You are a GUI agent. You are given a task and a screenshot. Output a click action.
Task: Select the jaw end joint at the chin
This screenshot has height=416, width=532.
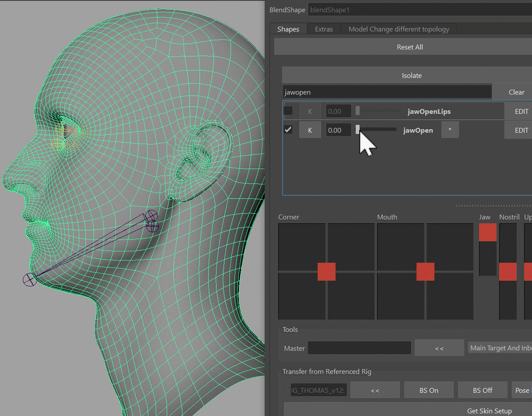tap(31, 280)
